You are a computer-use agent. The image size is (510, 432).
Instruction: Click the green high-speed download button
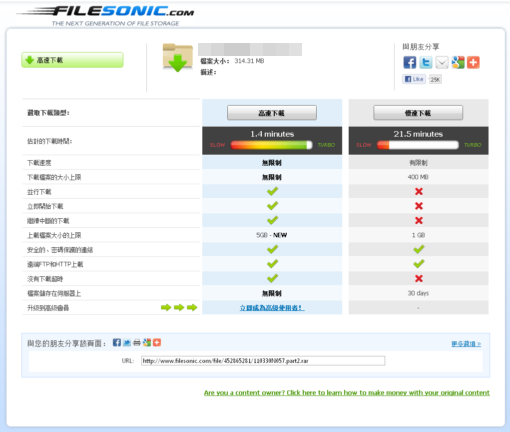coord(72,60)
